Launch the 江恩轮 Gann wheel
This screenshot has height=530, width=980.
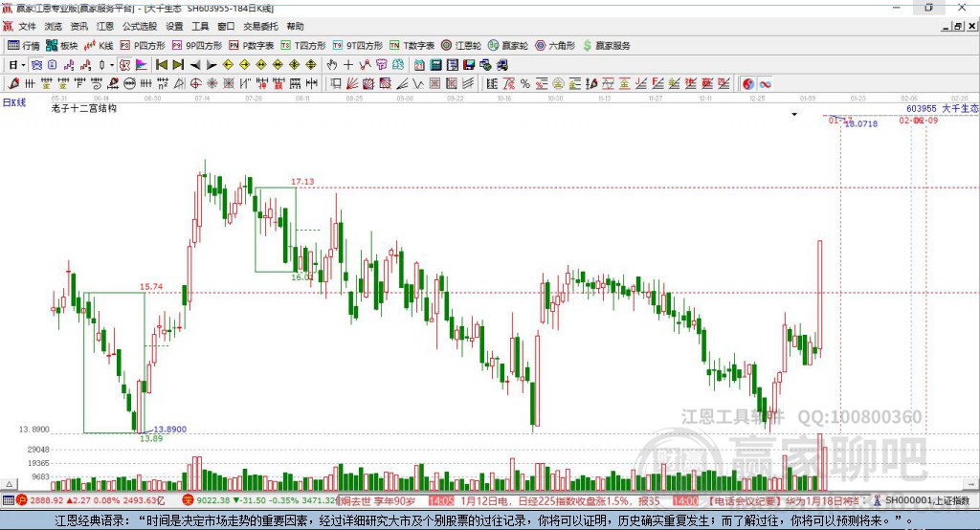(461, 46)
